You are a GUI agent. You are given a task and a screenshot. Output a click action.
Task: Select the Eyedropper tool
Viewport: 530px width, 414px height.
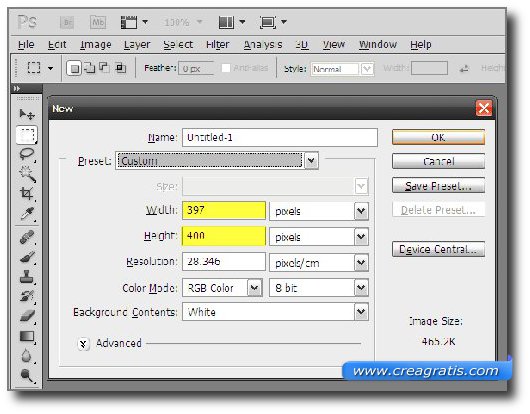27,214
